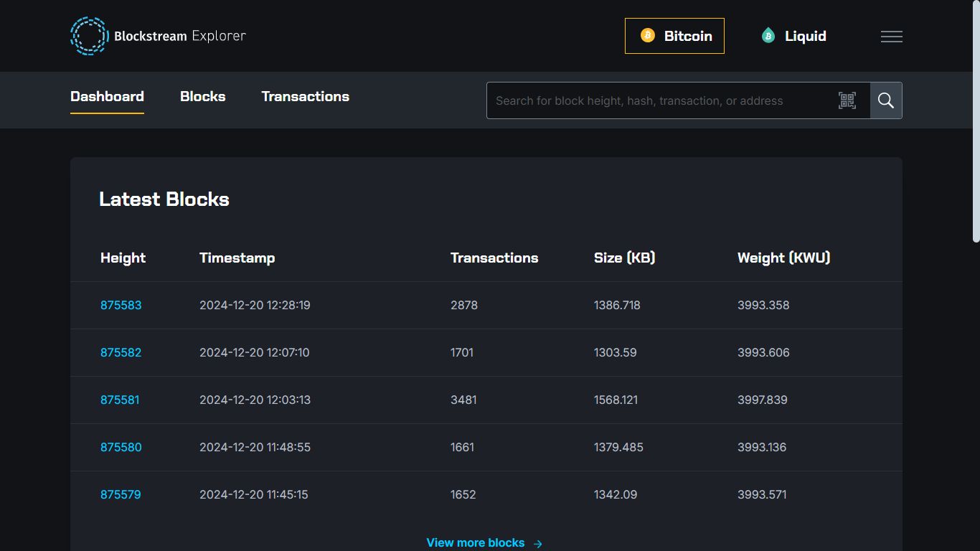Screen dimensions: 980x551
Task: Open the Transactions tab
Action: pos(305,97)
